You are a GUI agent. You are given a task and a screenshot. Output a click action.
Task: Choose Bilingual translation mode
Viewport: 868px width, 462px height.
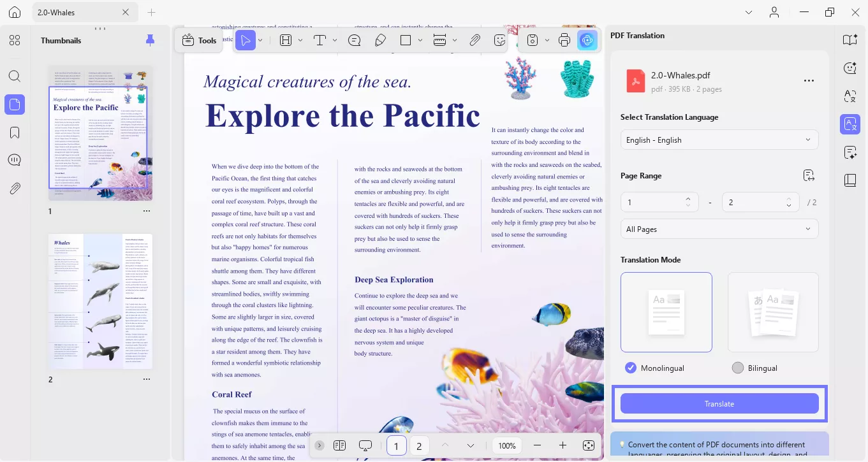[737, 368]
